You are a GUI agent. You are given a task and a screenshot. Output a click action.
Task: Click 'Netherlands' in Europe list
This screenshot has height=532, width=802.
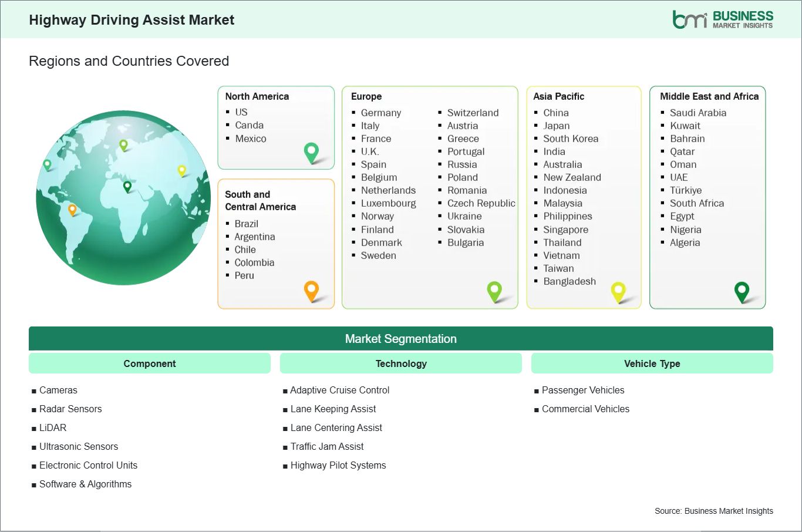(388, 190)
